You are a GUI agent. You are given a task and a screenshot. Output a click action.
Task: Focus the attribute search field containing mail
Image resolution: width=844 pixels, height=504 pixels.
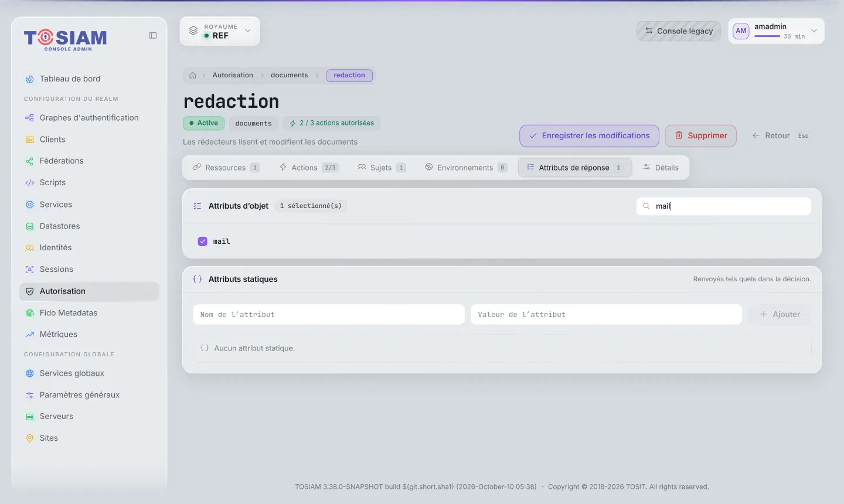pos(724,206)
